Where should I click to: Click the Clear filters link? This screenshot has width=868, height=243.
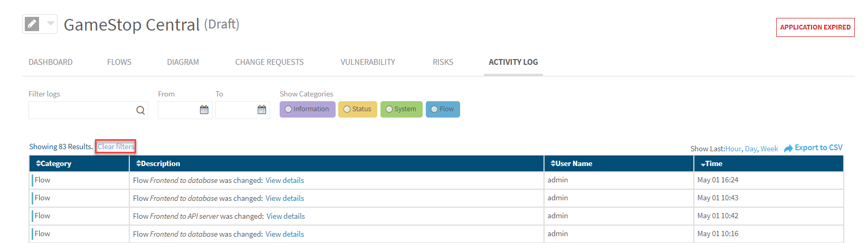[116, 147]
